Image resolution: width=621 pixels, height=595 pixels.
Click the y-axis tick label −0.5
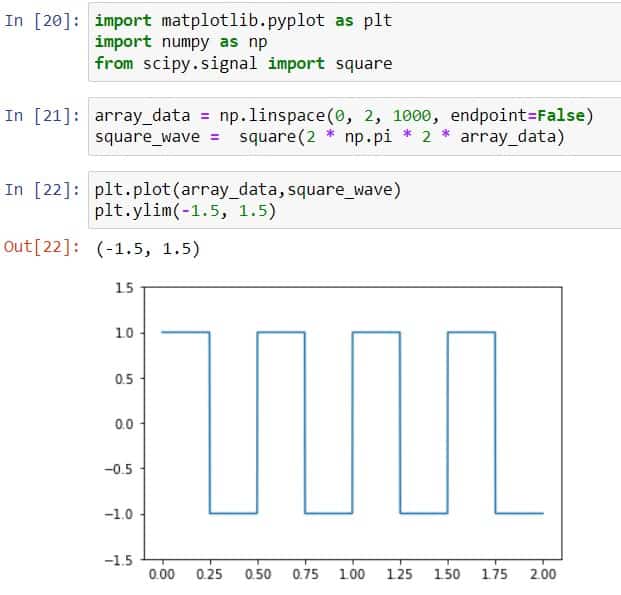point(119,469)
